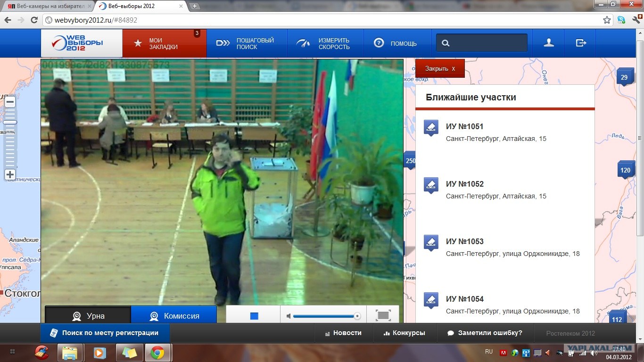Click the ballot icon next to ИУ №1053

point(431,242)
